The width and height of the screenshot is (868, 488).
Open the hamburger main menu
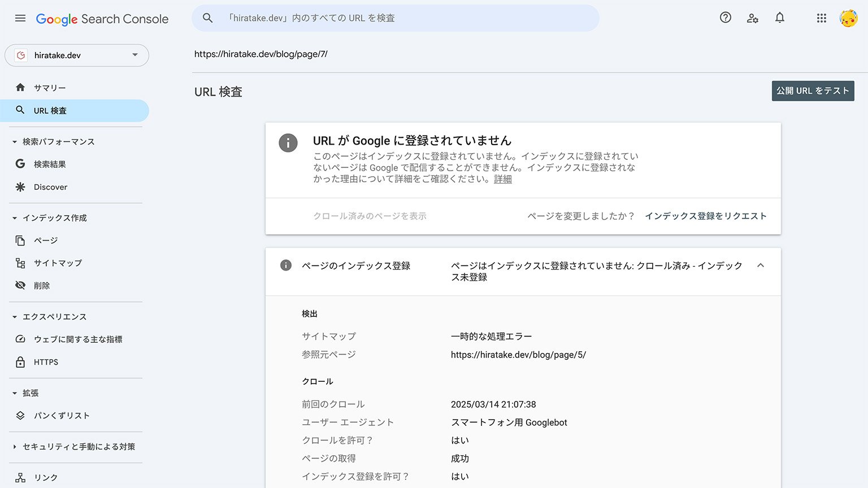point(20,18)
